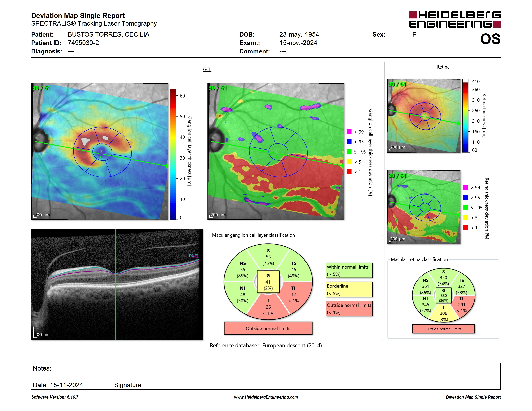Click the central G 330 box in retina chart
Viewport: 532px width, 411px height.
(x=444, y=295)
